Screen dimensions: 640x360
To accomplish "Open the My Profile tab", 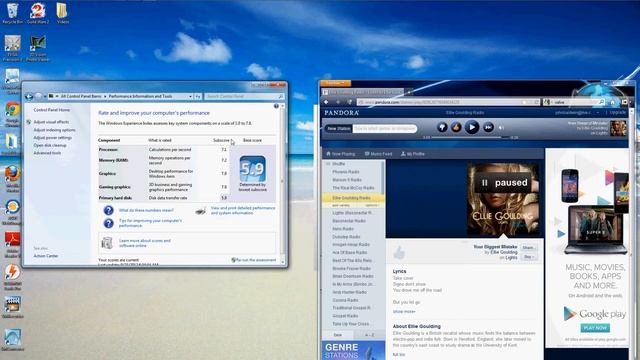I will (413, 154).
